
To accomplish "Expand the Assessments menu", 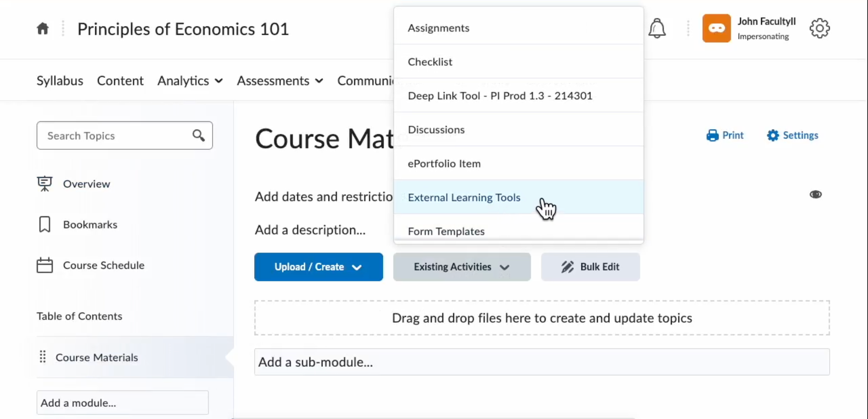I will pyautogui.click(x=280, y=81).
